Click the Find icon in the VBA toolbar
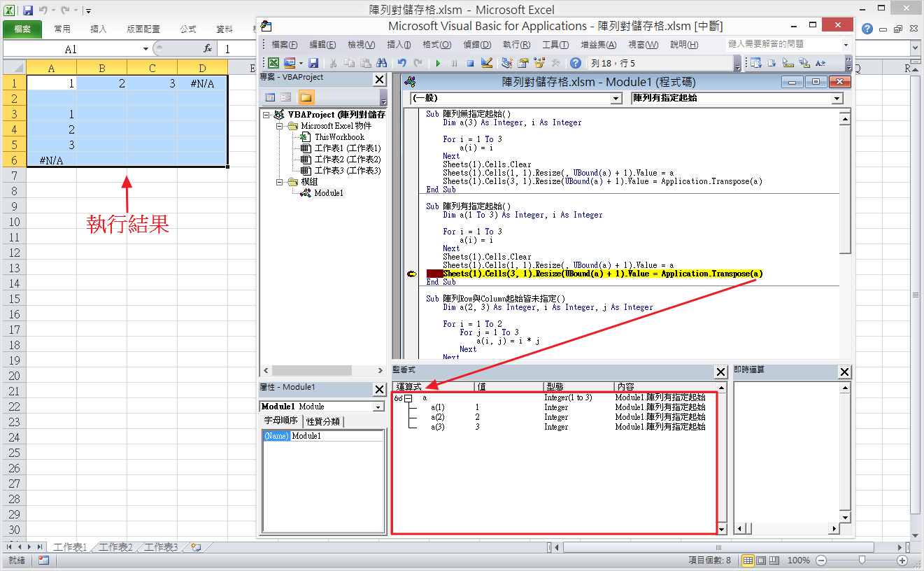This screenshot has width=924, height=571. (382, 64)
